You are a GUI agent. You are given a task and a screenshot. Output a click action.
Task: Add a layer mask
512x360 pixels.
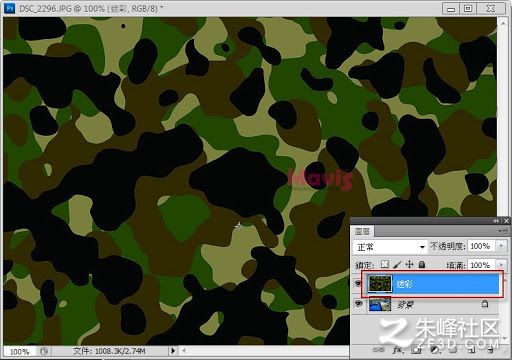[416, 350]
